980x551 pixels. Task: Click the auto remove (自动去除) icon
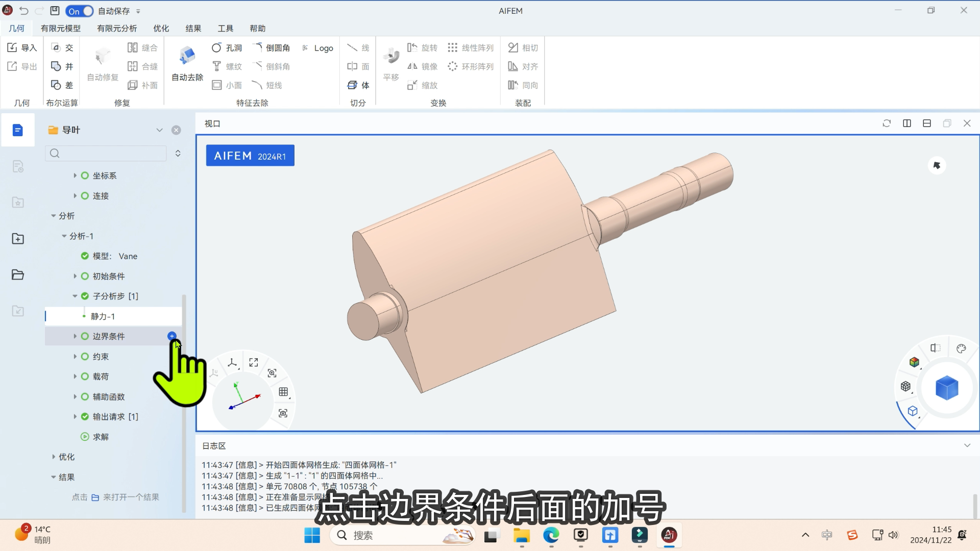[187, 56]
